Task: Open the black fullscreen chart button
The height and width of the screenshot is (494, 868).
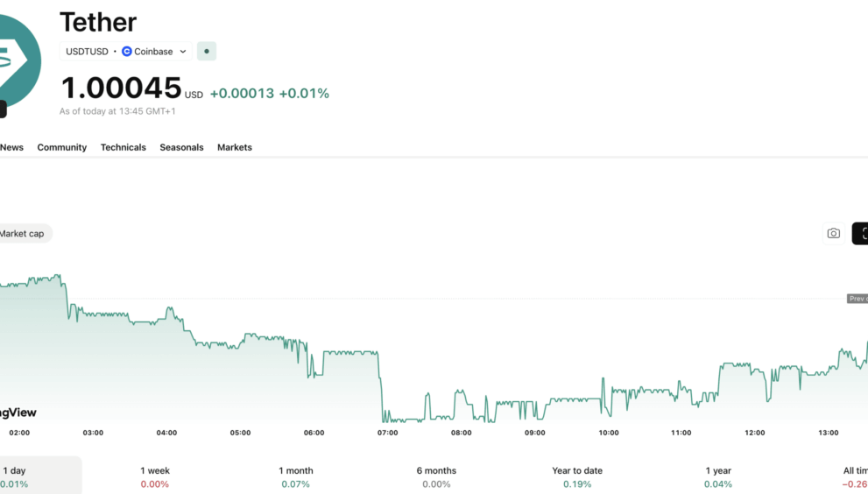Action: pyautogui.click(x=861, y=233)
